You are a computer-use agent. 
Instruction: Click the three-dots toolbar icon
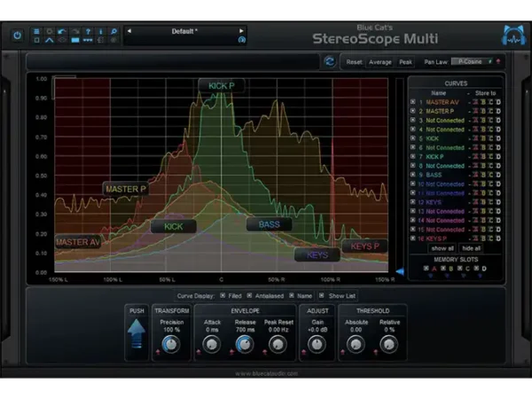pos(88,40)
